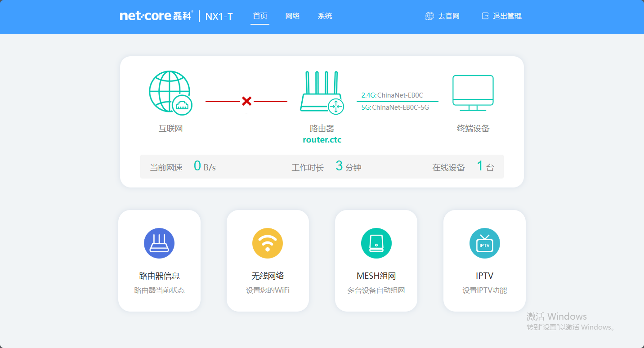Select 退出管理 to log out

pos(507,16)
